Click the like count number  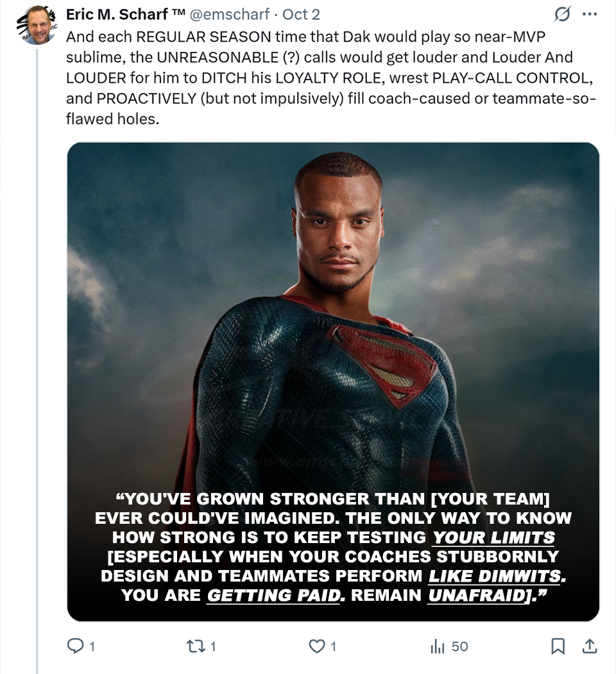[x=332, y=647]
